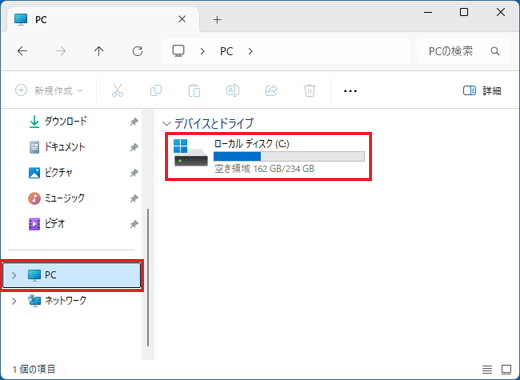Click the Cut scissors icon
Screen dimensions: 520x380
117,90
